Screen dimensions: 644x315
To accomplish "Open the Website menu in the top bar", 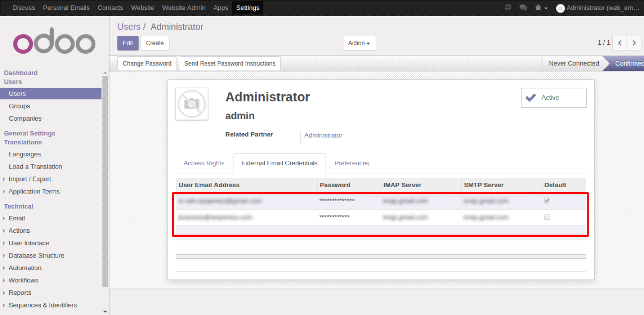I will pyautogui.click(x=142, y=8).
